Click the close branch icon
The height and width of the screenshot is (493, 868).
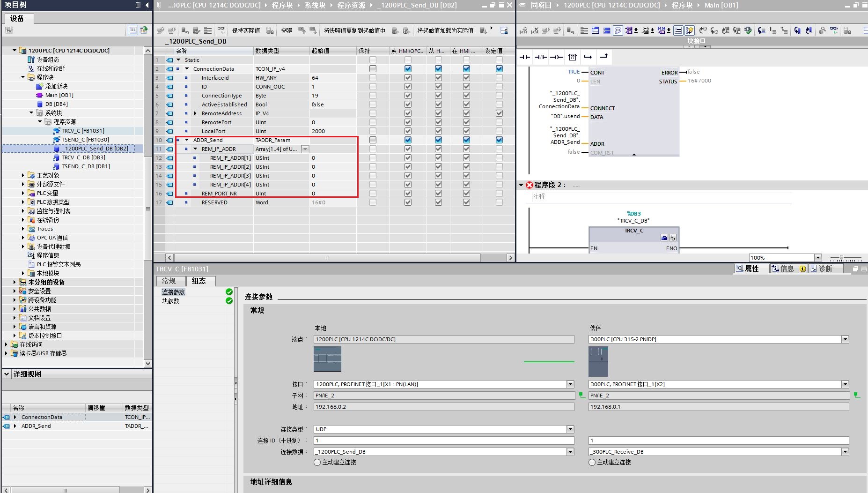[x=604, y=57]
